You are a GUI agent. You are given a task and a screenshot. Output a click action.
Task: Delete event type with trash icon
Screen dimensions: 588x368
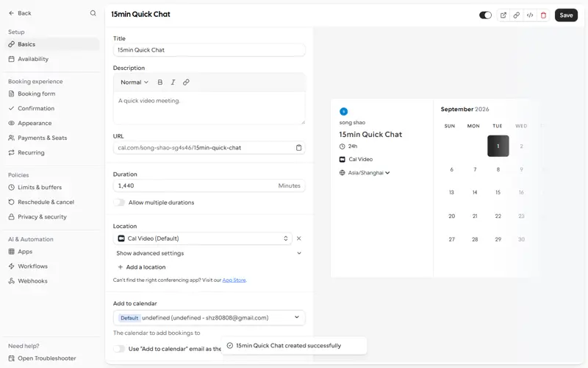(x=543, y=15)
